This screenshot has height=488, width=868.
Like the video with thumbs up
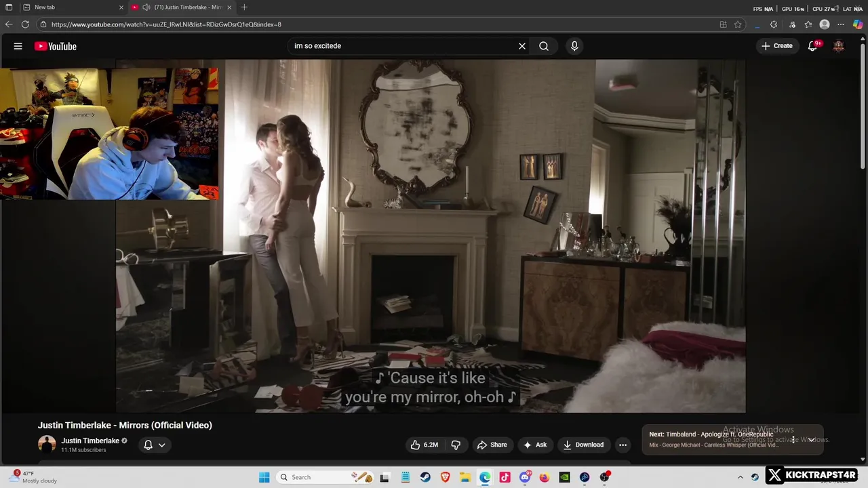(x=425, y=445)
